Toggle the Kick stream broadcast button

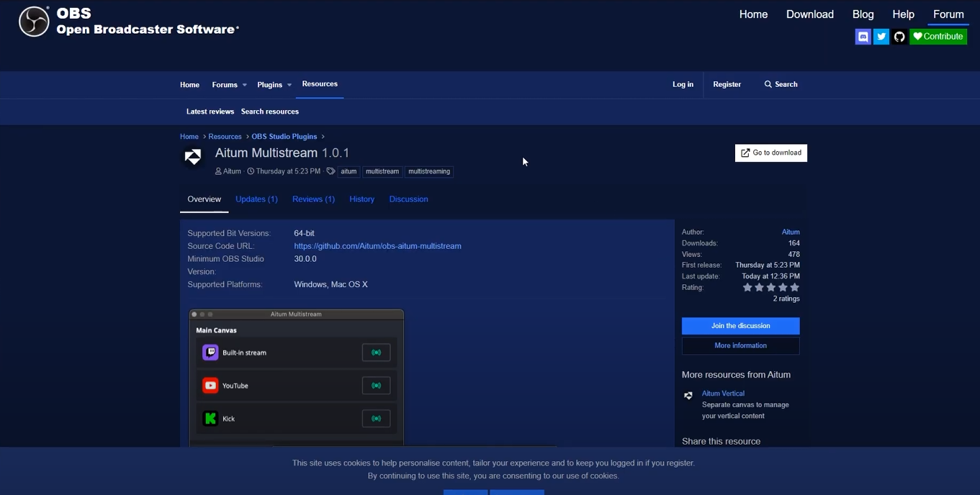click(x=376, y=418)
